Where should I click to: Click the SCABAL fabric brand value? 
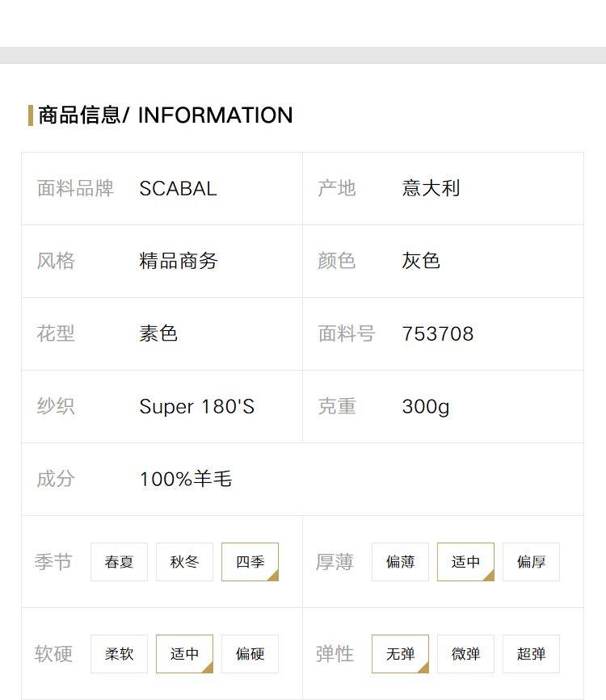tap(178, 188)
